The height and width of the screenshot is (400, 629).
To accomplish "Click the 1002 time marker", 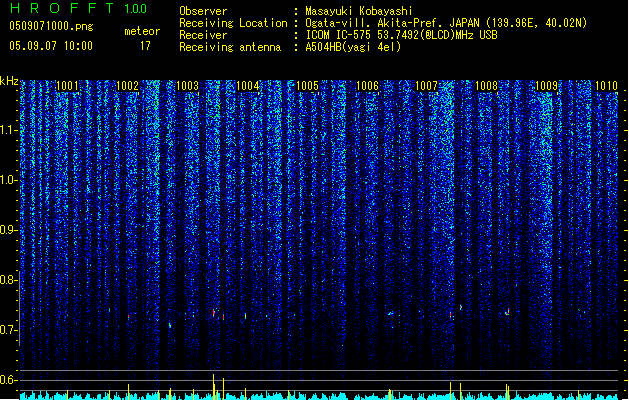I will click(127, 86).
